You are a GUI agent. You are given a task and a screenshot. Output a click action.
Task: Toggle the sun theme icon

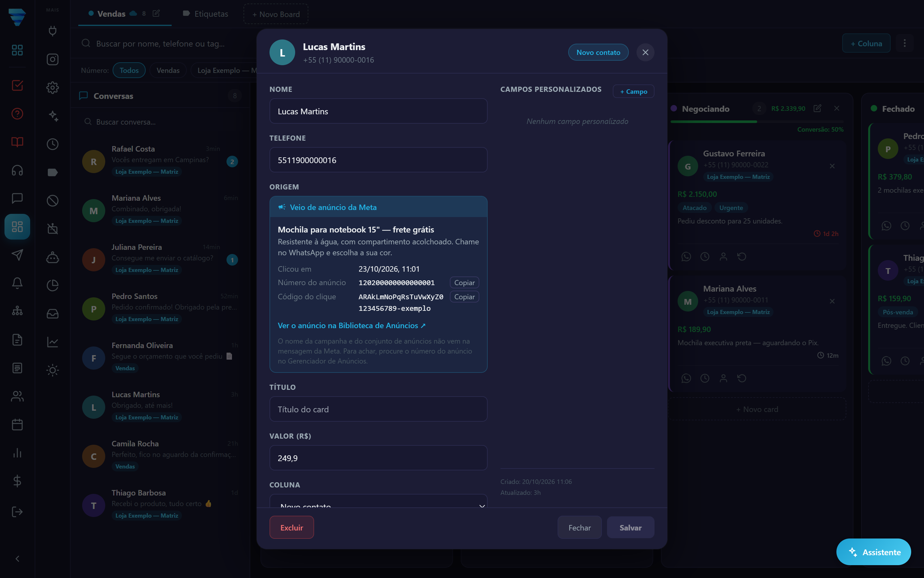[x=52, y=370]
